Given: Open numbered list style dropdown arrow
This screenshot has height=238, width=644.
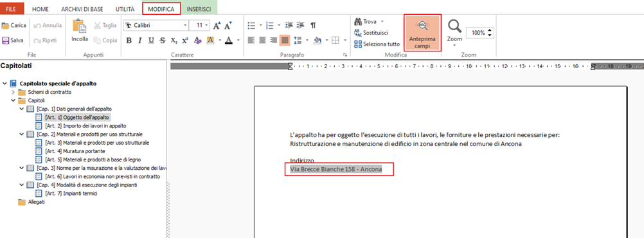Looking at the screenshot, I should (x=279, y=26).
